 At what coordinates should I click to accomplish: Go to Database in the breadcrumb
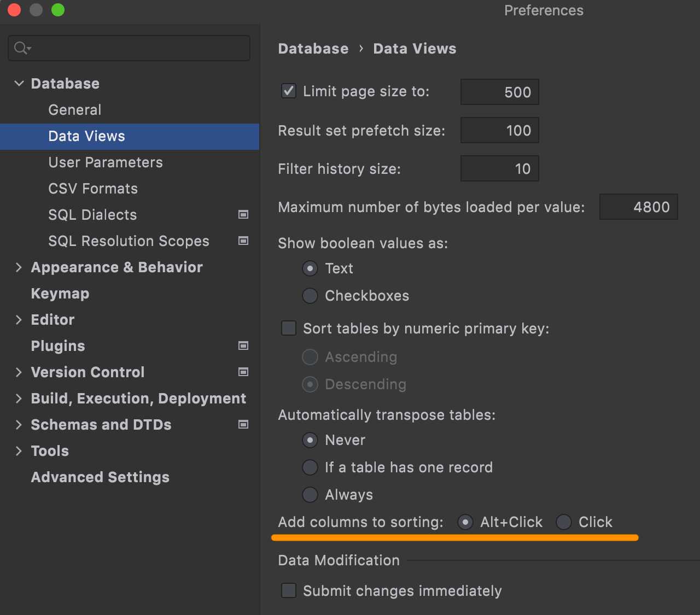[313, 49]
